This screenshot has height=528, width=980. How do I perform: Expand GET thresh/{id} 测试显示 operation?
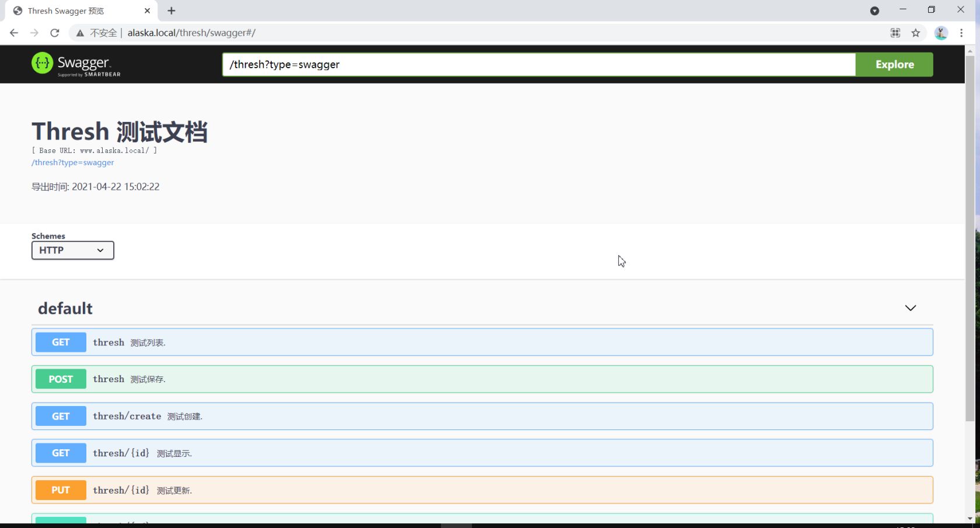click(482, 453)
